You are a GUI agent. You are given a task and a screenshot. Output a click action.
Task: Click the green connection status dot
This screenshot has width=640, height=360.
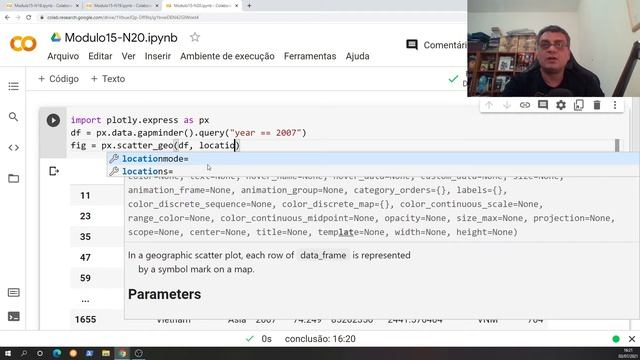616,339
